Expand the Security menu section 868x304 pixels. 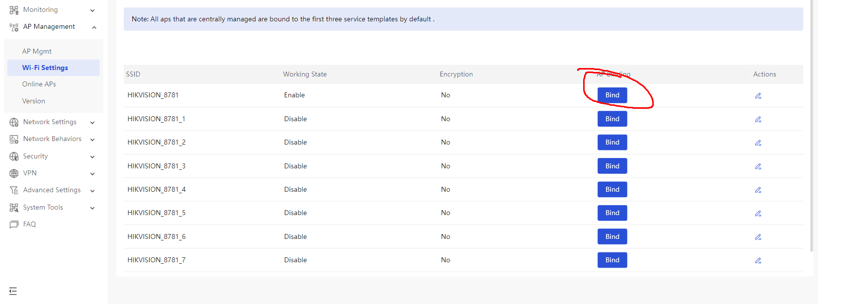92,157
